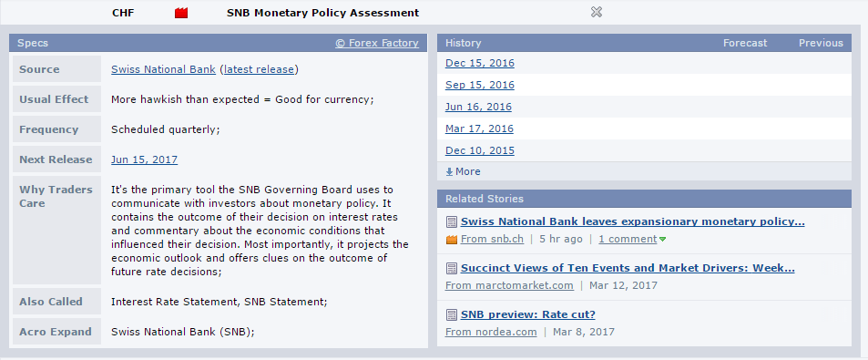Select the Jun 16, 2016 history entry
The image size is (868, 360).
click(x=479, y=107)
